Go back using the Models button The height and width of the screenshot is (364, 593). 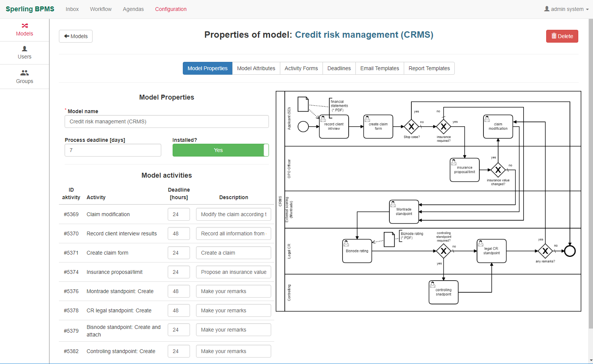tap(76, 36)
